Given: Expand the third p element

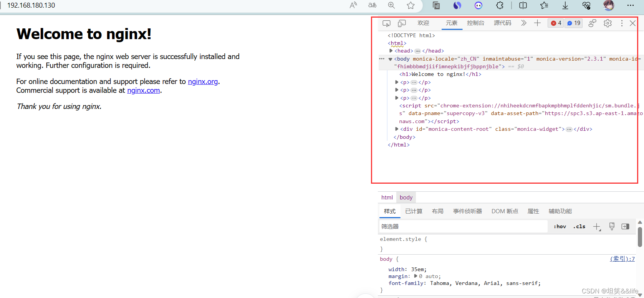Looking at the screenshot, I should (397, 98).
